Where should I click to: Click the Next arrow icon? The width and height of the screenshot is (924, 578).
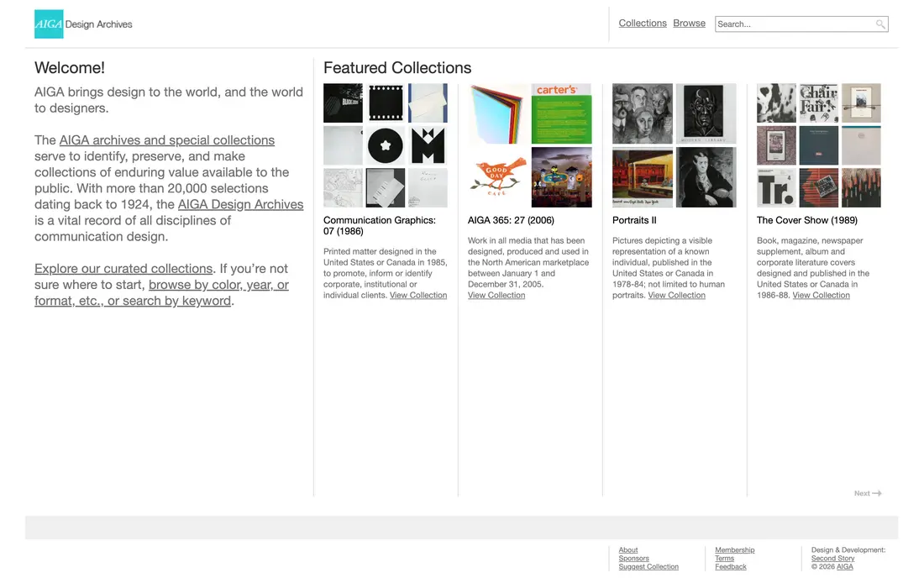click(x=877, y=493)
